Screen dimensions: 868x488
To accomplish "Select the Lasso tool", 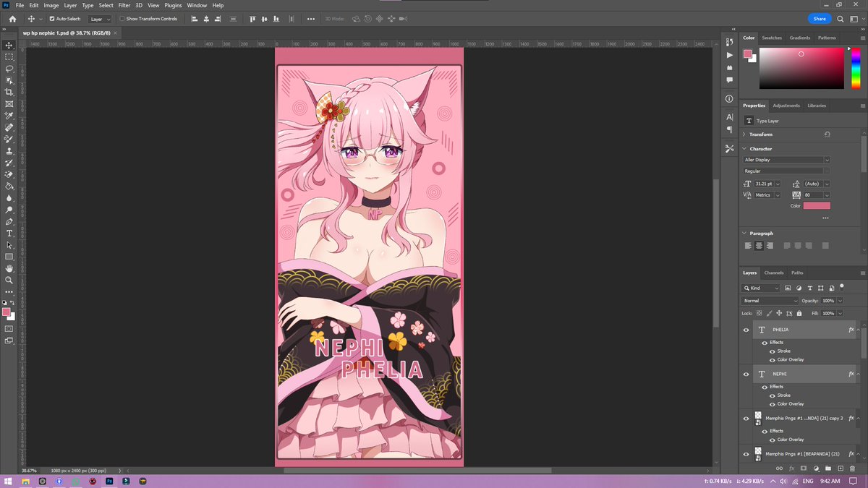I will tap(9, 69).
